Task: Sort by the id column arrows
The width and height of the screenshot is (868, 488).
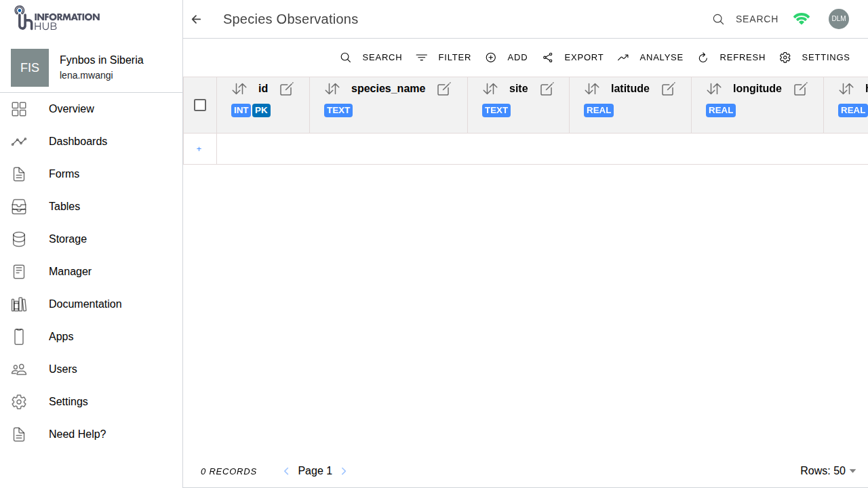Action: [x=239, y=89]
